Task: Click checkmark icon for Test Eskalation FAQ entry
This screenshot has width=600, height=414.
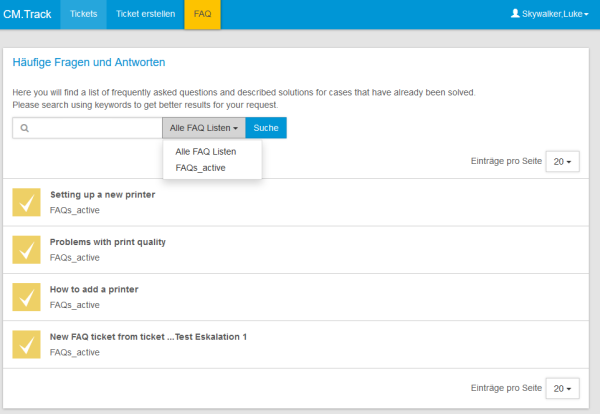Action: coord(26,345)
